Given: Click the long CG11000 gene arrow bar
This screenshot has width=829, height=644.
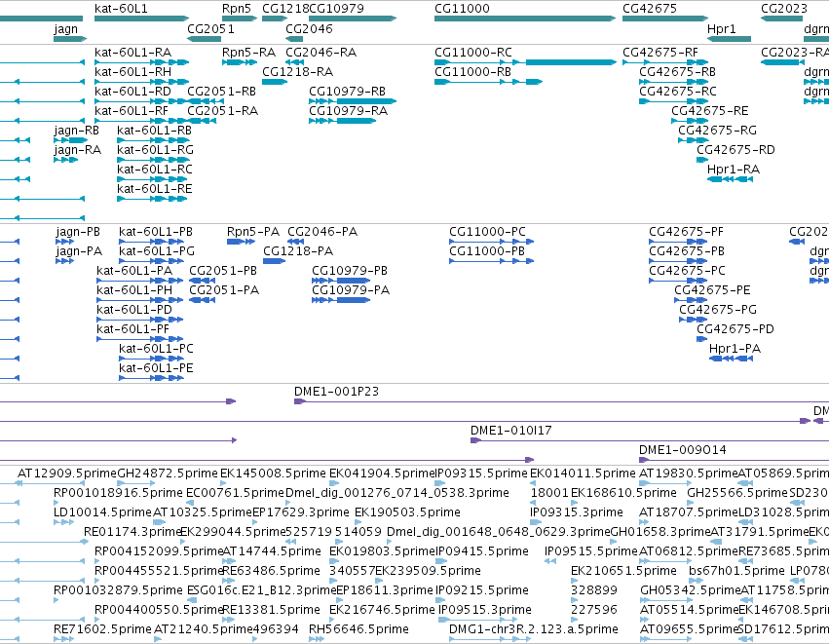Looking at the screenshot, I should pyautogui.click(x=525, y=19).
